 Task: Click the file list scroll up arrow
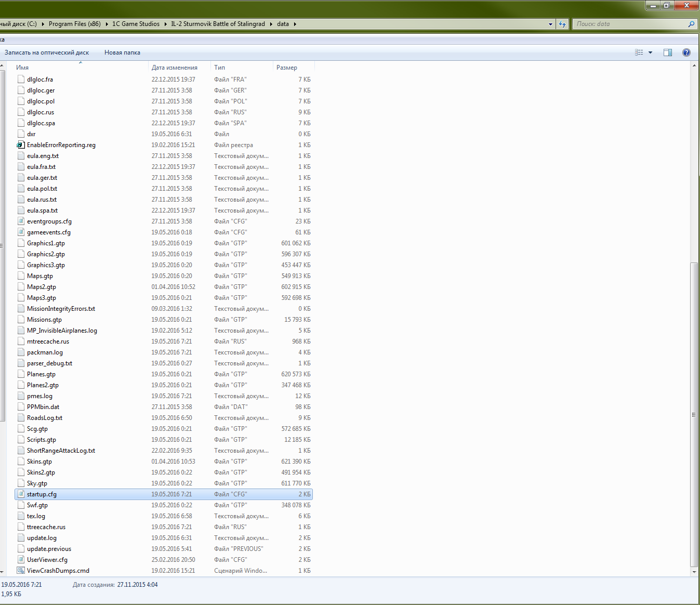click(x=694, y=65)
